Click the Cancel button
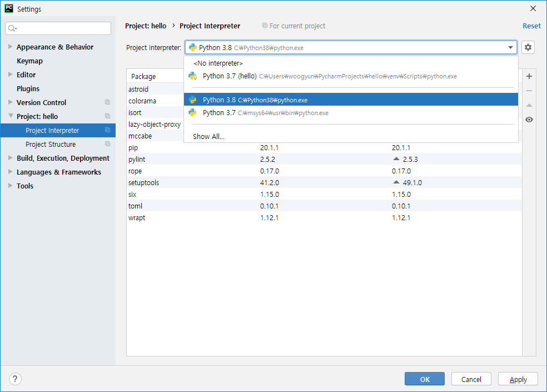 [471, 379]
